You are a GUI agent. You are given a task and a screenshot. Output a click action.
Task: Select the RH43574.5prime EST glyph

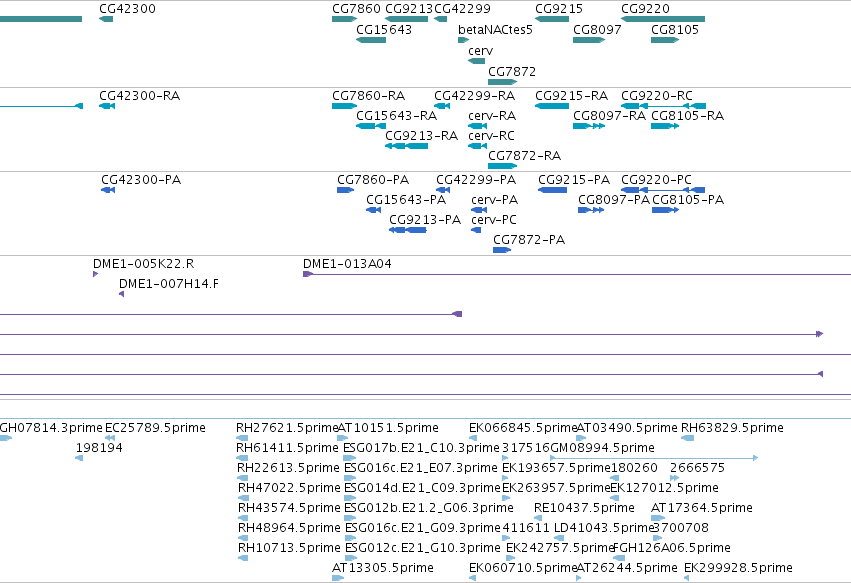tap(243, 518)
